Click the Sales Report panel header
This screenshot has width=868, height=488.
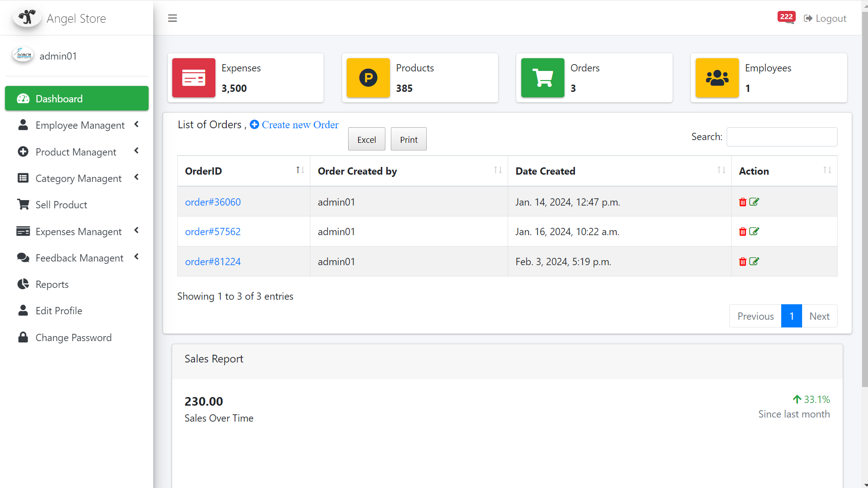point(507,362)
